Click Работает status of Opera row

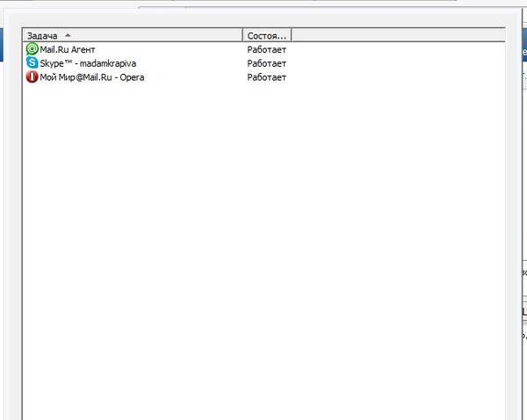click(266, 77)
